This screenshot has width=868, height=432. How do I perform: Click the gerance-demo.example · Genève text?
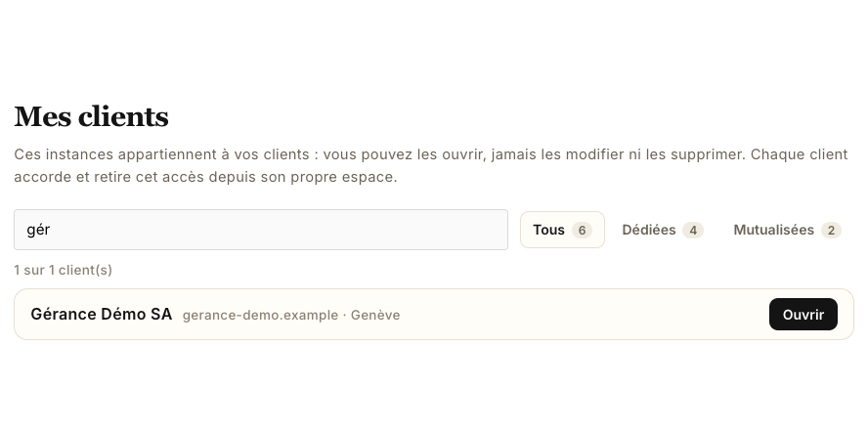click(x=291, y=315)
